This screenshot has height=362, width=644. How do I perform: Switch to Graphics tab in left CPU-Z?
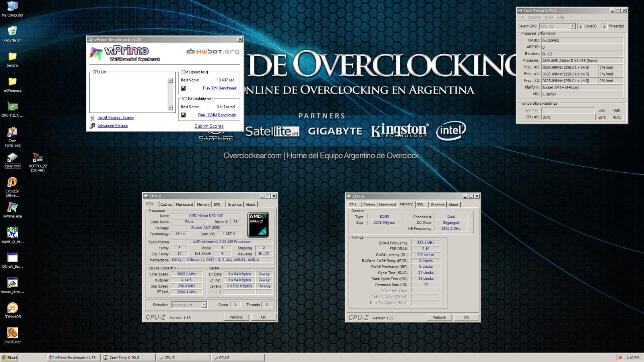pyautogui.click(x=235, y=205)
